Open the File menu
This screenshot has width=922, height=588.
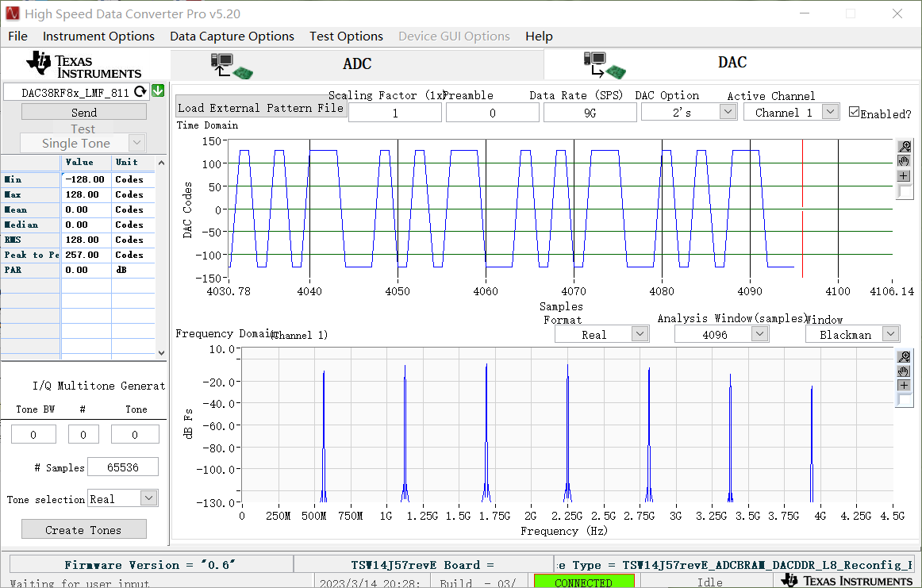(17, 37)
